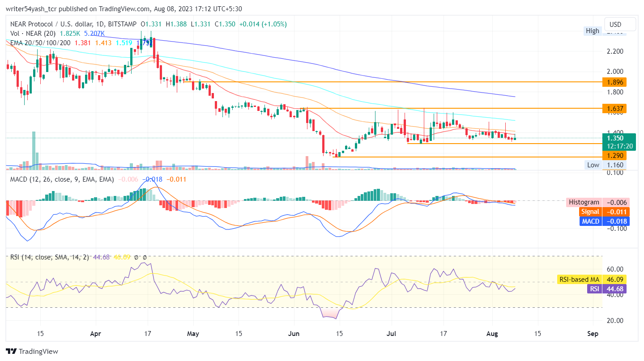The image size is (644, 361).
Task: Click the 1.637 resistance price label
Action: [614, 109]
